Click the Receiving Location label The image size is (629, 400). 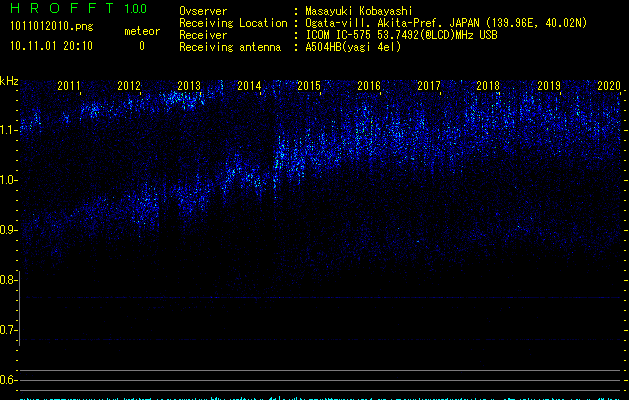tap(233, 24)
